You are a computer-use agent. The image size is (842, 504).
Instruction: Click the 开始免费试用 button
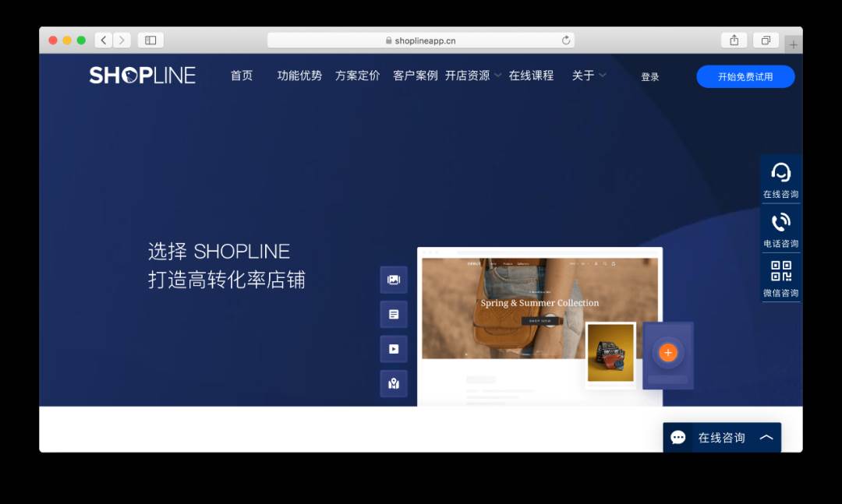point(745,77)
